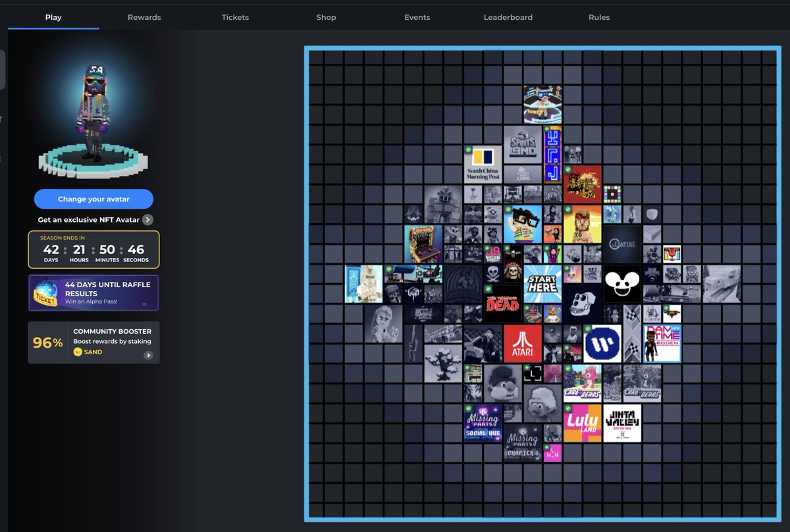Open the grayscale Care Bears tile

(642, 383)
